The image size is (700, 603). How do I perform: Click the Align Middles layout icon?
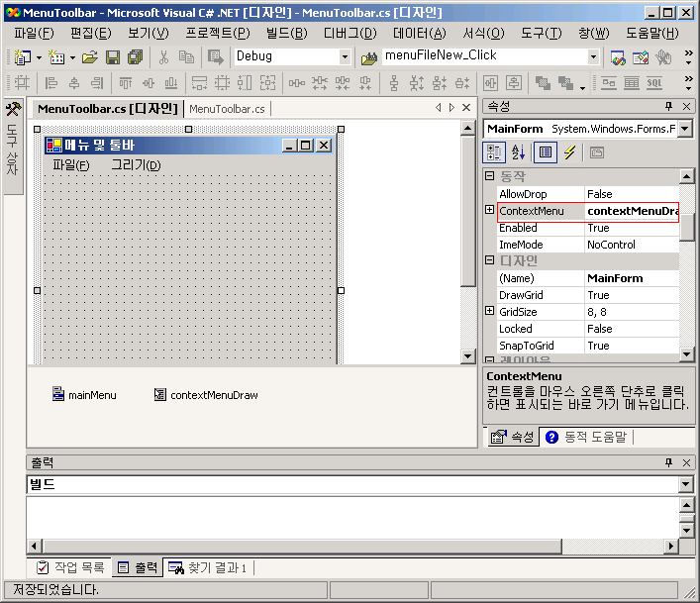point(149,83)
